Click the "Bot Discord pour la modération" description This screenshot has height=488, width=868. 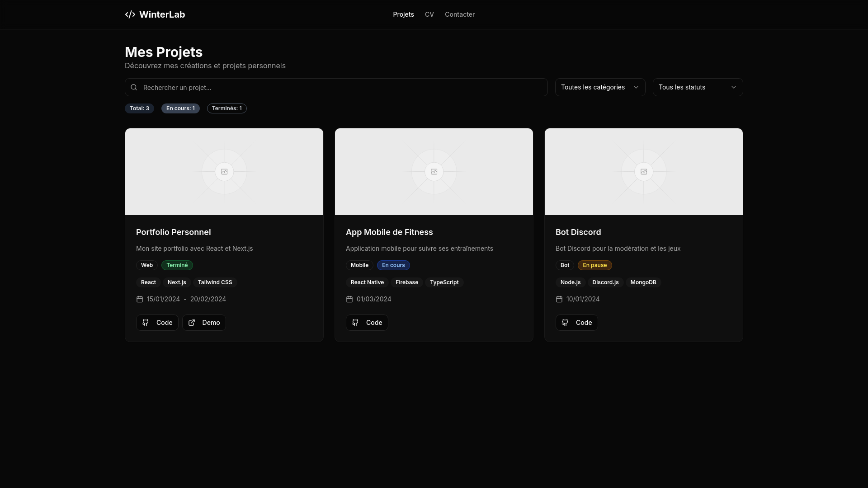[x=618, y=249]
